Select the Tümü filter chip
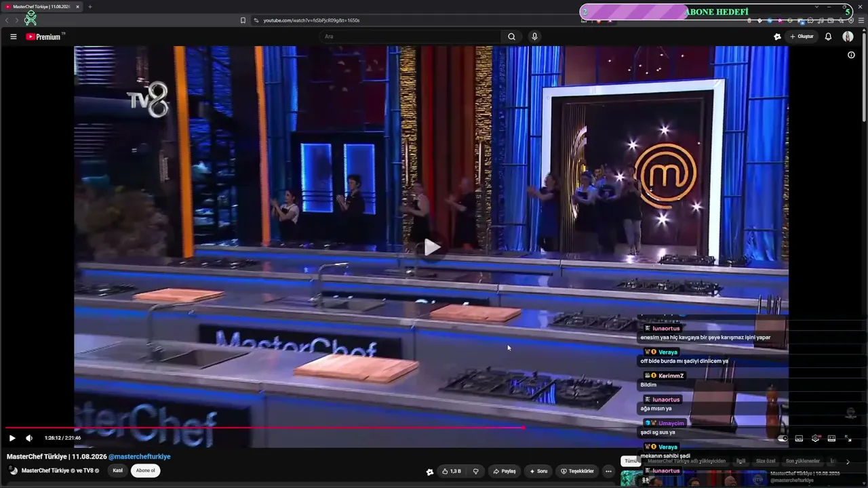Viewport: 868px width, 488px height. (631, 461)
